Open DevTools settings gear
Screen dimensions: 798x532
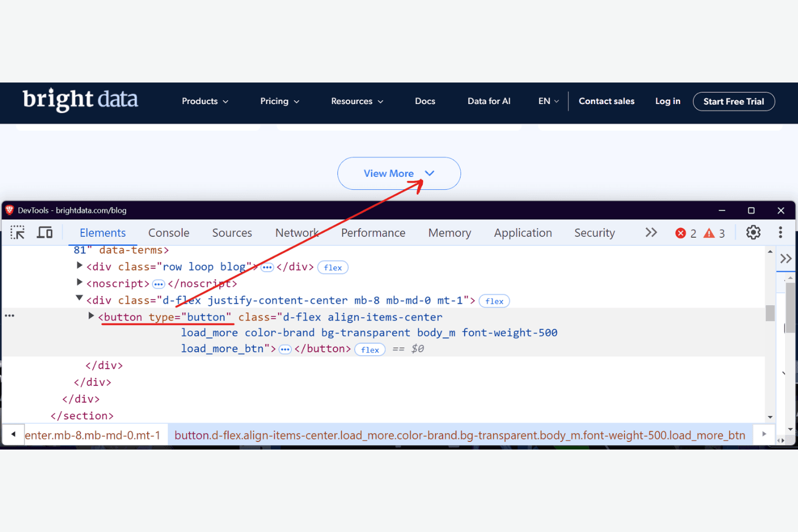coord(753,232)
